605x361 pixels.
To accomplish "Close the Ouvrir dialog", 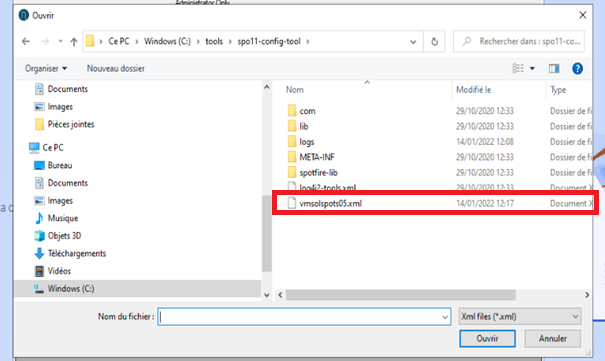I will point(583,15).
